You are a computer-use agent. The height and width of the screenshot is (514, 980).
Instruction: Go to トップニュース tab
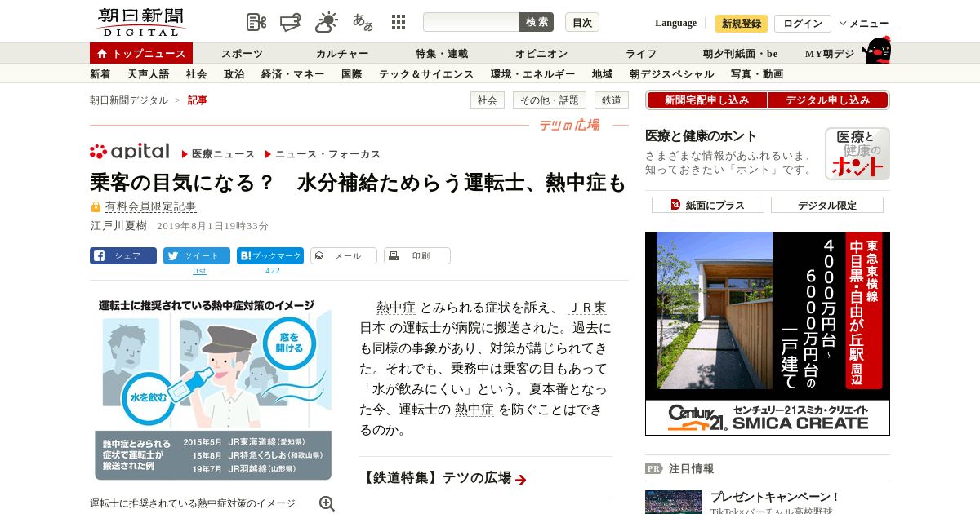[141, 53]
